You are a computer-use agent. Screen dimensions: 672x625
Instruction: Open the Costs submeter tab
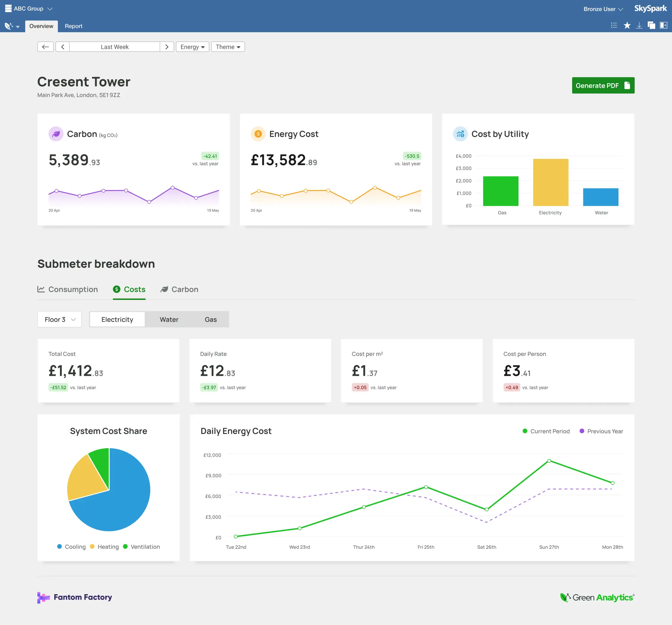129,289
